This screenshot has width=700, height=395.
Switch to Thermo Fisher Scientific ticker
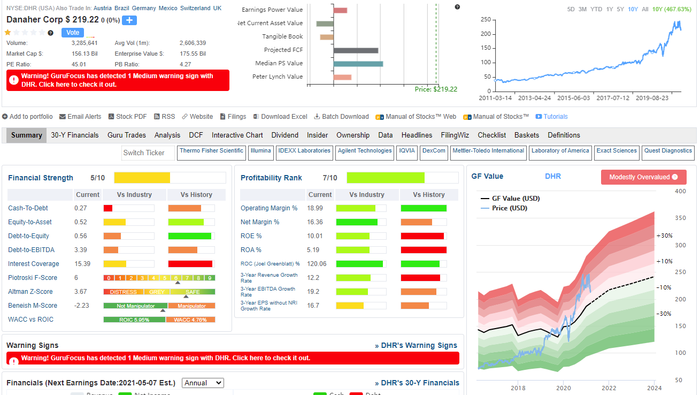click(212, 153)
